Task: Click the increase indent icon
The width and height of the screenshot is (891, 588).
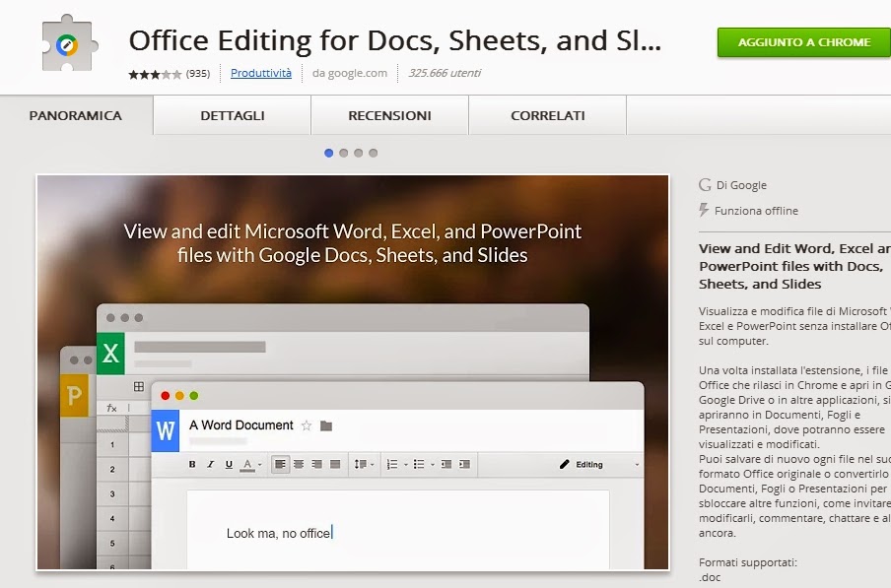Action: 464,464
